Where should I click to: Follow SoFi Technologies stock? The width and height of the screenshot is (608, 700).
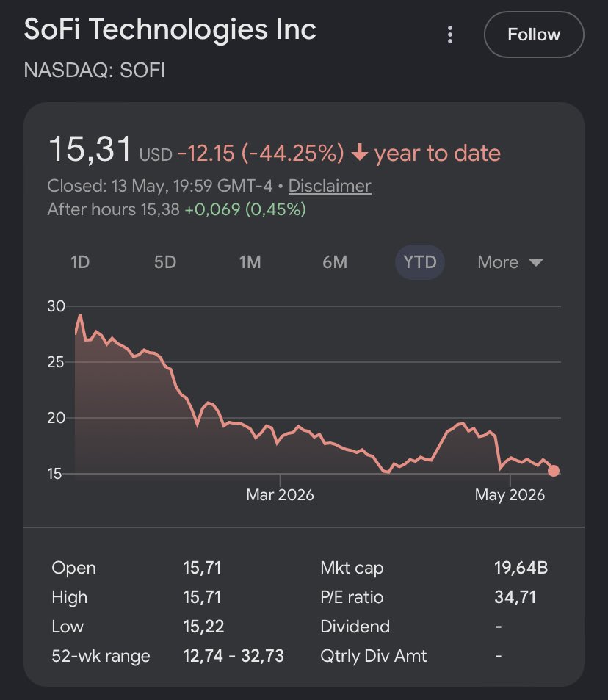(534, 35)
